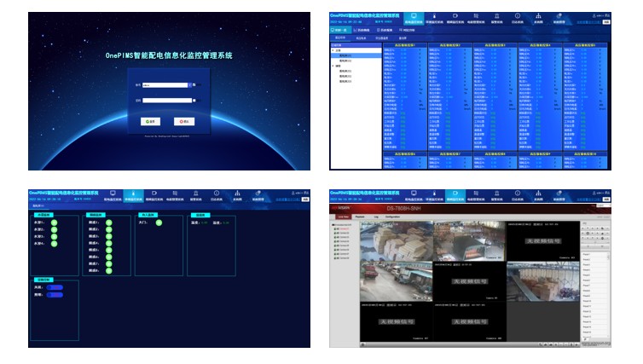Toggle the fan switch in device control panel
The height and width of the screenshot is (364, 643).
[x=55, y=287]
